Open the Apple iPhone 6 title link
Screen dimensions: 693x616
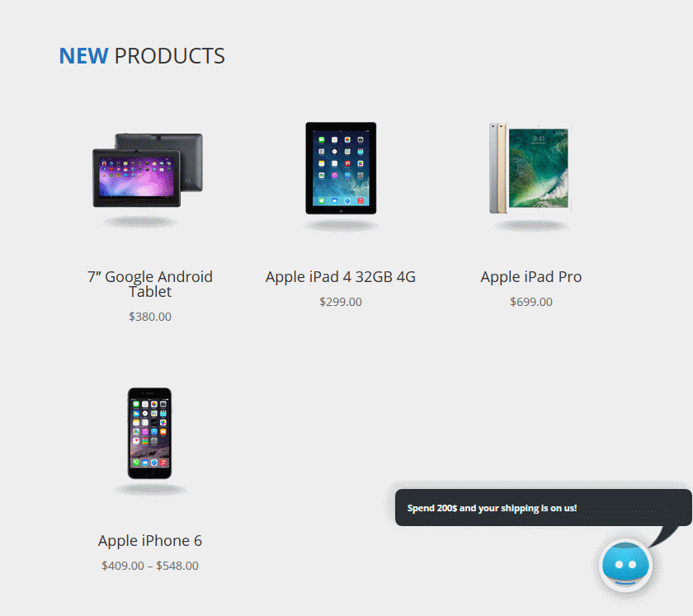click(150, 540)
